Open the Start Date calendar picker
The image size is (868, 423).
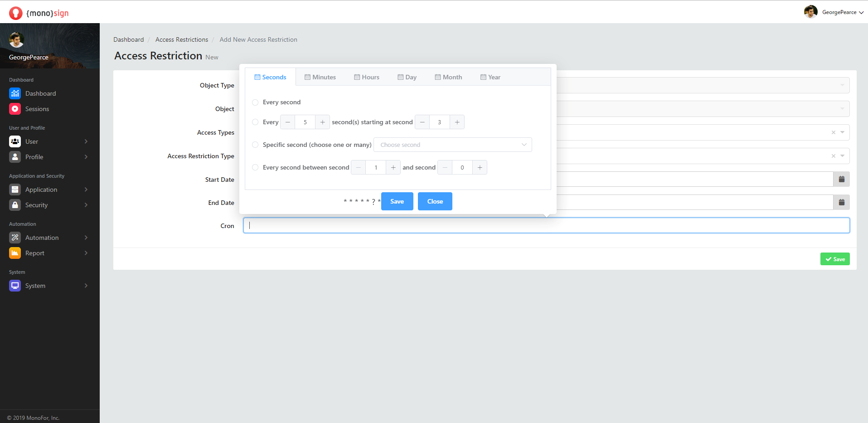click(x=841, y=179)
